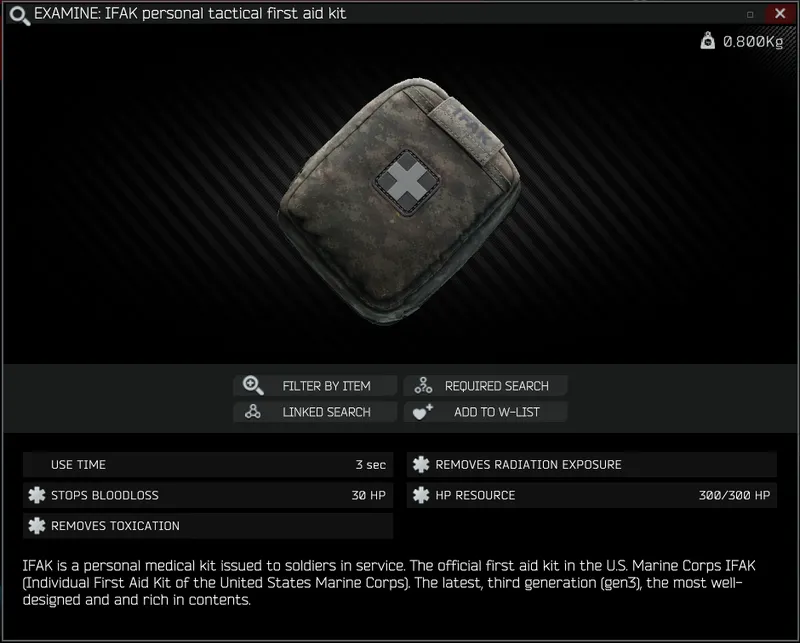Close the Examine window with X
The height and width of the screenshot is (643, 800).
click(780, 13)
